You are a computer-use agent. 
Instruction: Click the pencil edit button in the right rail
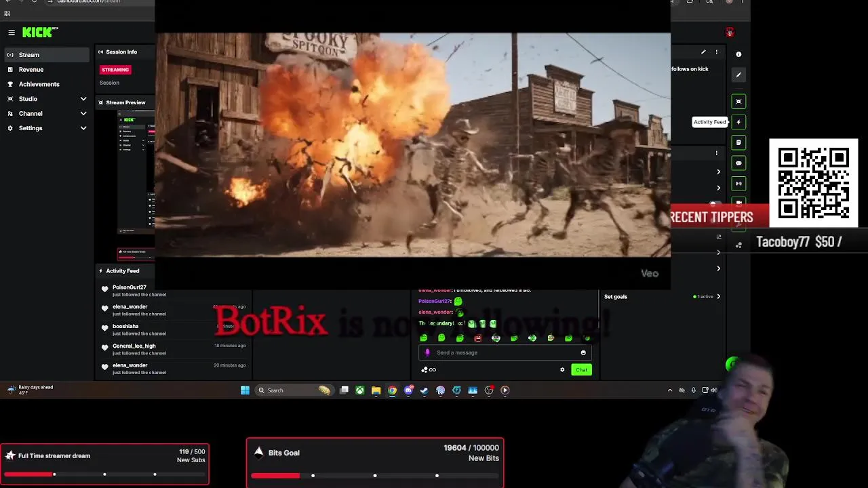coord(738,75)
